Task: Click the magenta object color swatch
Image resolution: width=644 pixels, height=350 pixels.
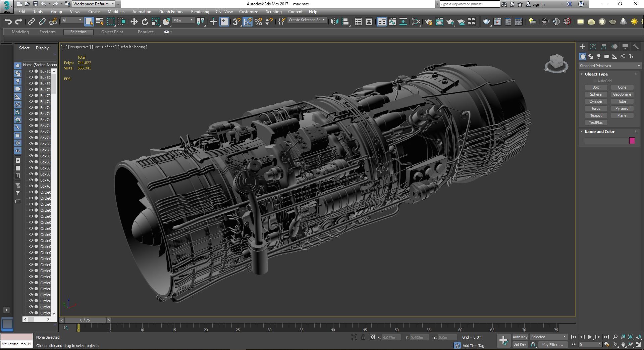Action: coord(632,141)
